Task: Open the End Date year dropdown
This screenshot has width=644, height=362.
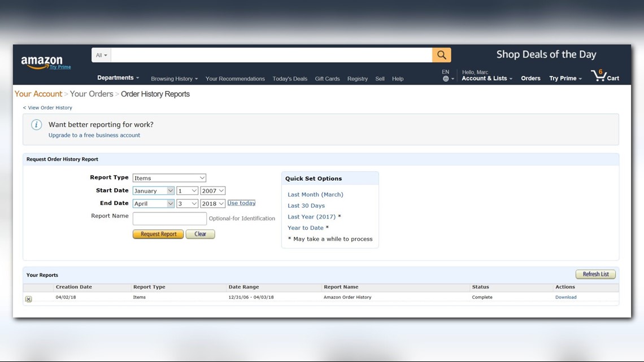Action: (212, 203)
